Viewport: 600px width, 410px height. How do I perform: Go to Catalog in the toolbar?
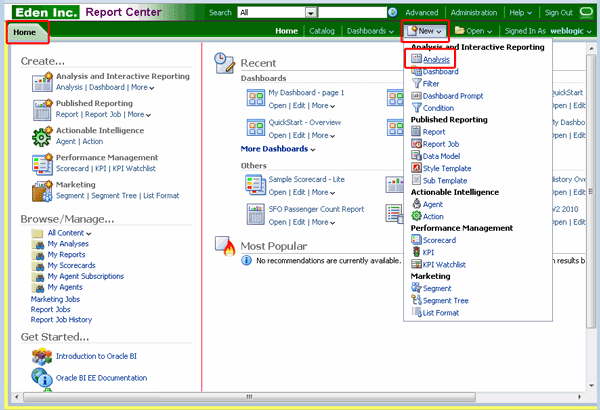[x=321, y=31]
